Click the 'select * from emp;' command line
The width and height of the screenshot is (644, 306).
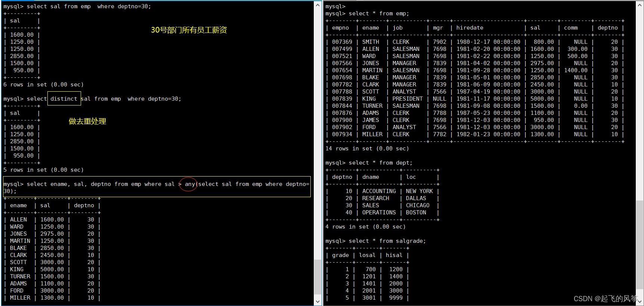coord(367,13)
